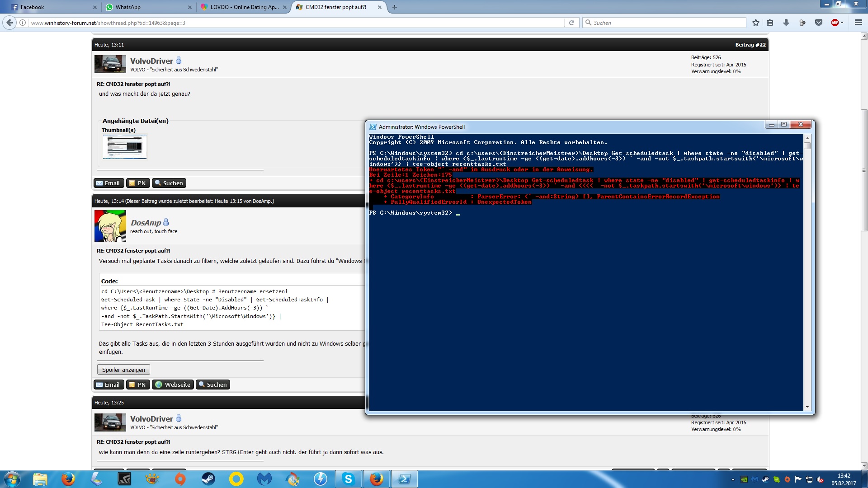Viewport: 868px width, 488px height.
Task: Open attached screenshot thumbnail
Action: coord(124,146)
